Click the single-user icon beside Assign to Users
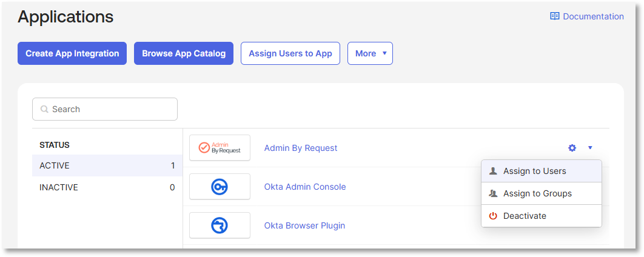Viewport: 644px width, 257px height. (493, 171)
